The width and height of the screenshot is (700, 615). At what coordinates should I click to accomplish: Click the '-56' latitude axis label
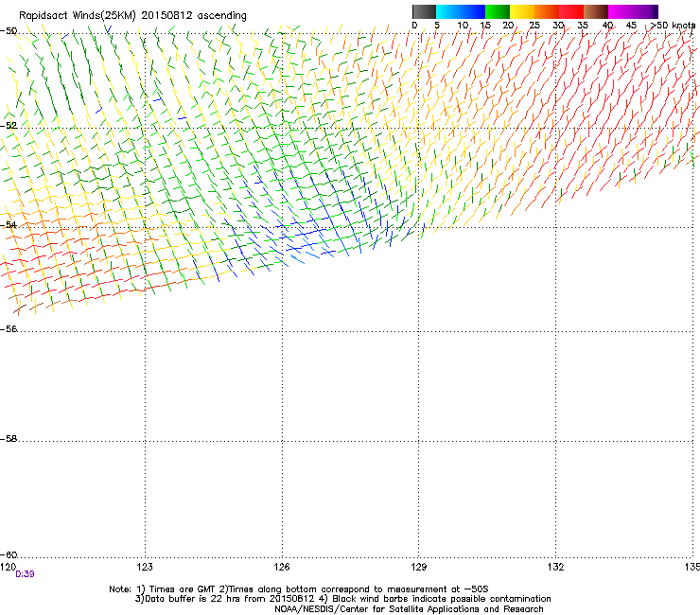tap(9, 328)
